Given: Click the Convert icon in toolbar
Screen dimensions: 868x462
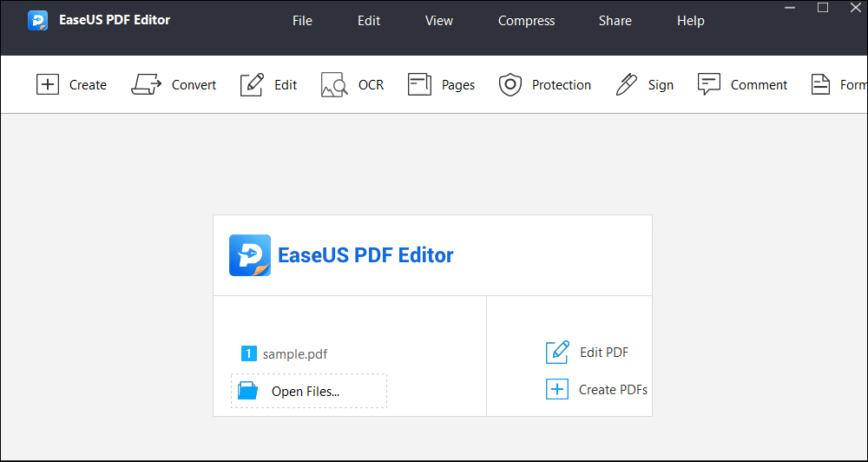Looking at the screenshot, I should tap(146, 85).
